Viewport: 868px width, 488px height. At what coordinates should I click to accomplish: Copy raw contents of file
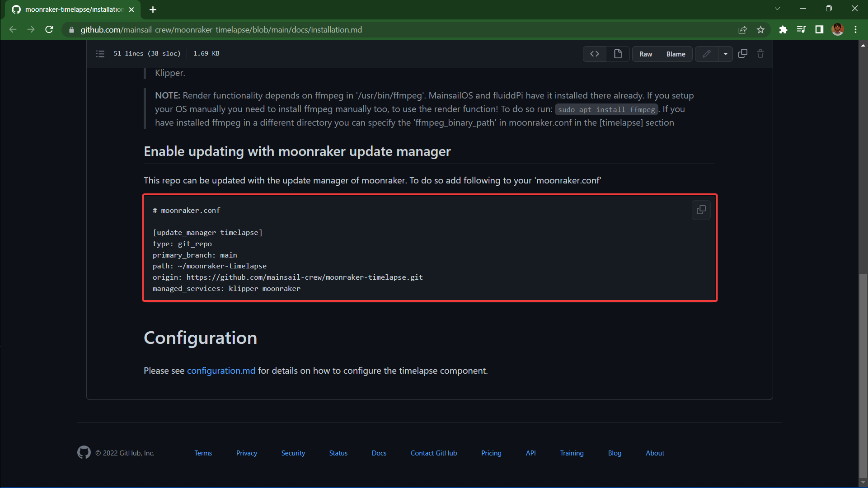[743, 53]
